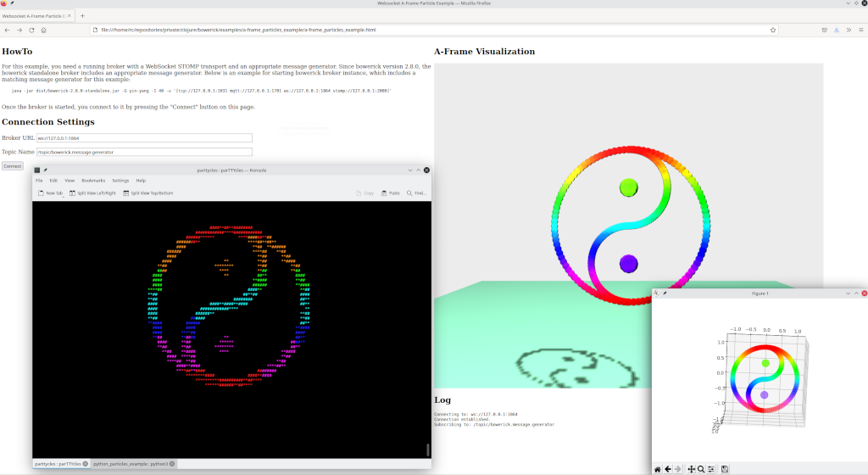The width and height of the screenshot is (868, 475).
Task: Open the Konsole Settings menu
Action: tap(120, 181)
